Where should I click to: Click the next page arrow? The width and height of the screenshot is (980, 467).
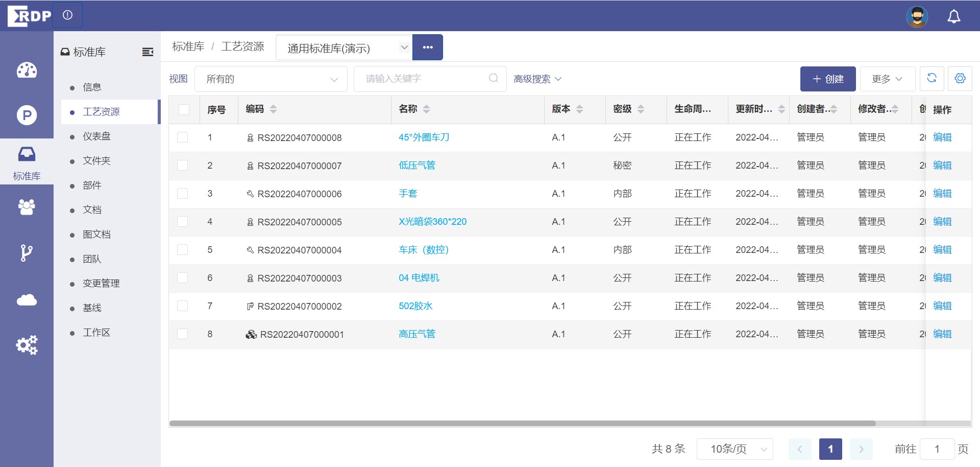[861, 449]
